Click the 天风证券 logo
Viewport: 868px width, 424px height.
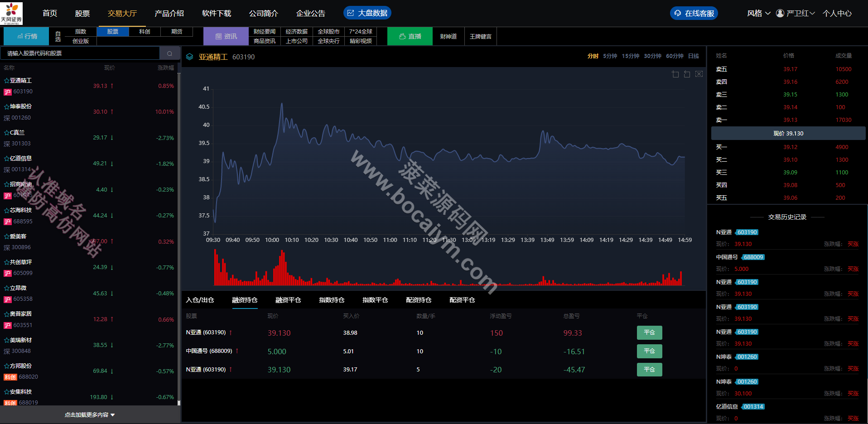(11, 13)
